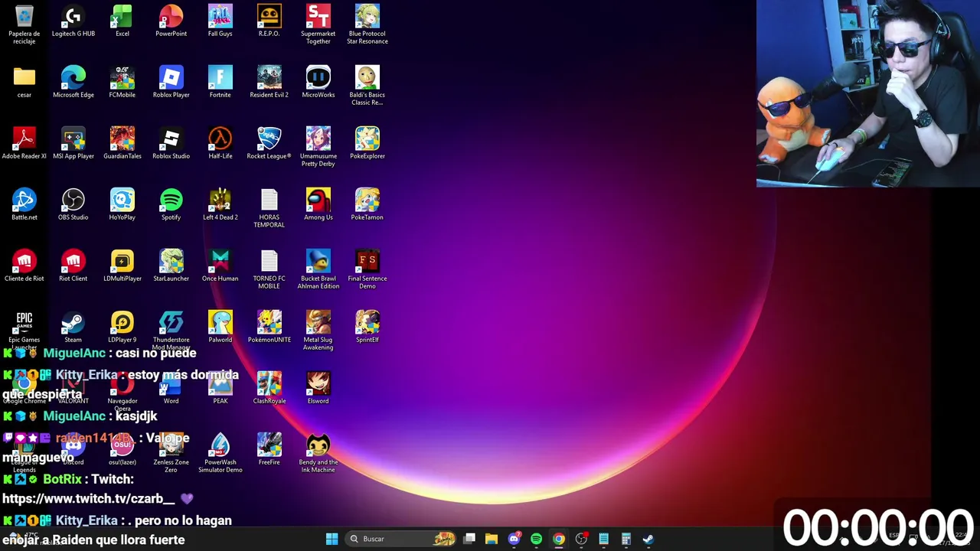Select the Resident Evil 2 shortcut

[269, 83]
